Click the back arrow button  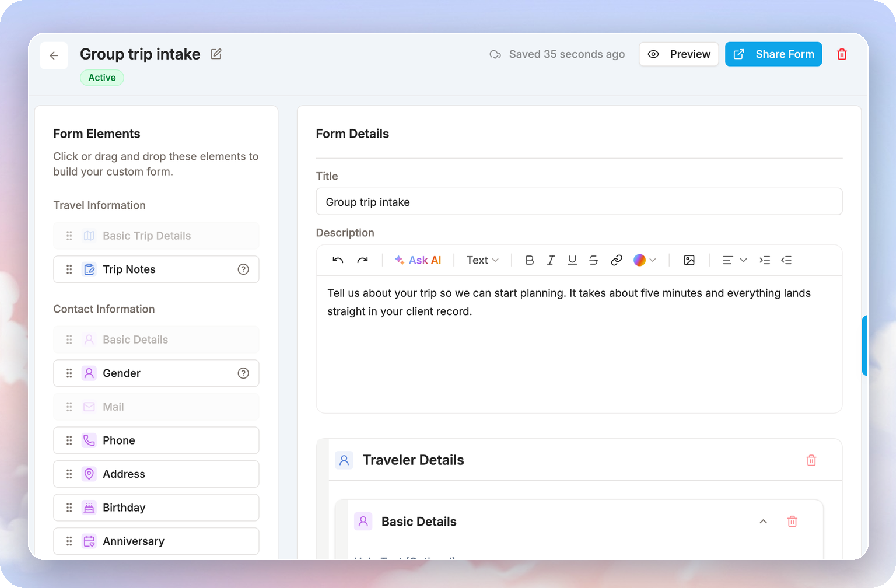[54, 55]
